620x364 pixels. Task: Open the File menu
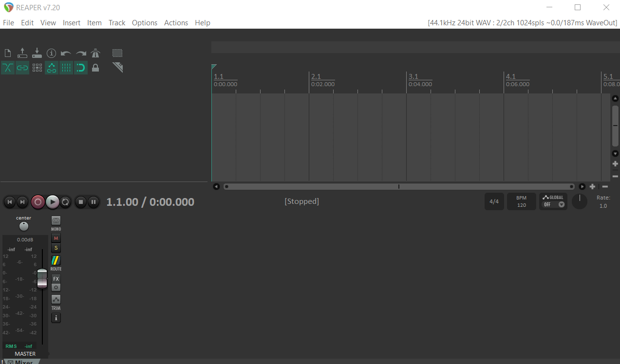tap(8, 23)
